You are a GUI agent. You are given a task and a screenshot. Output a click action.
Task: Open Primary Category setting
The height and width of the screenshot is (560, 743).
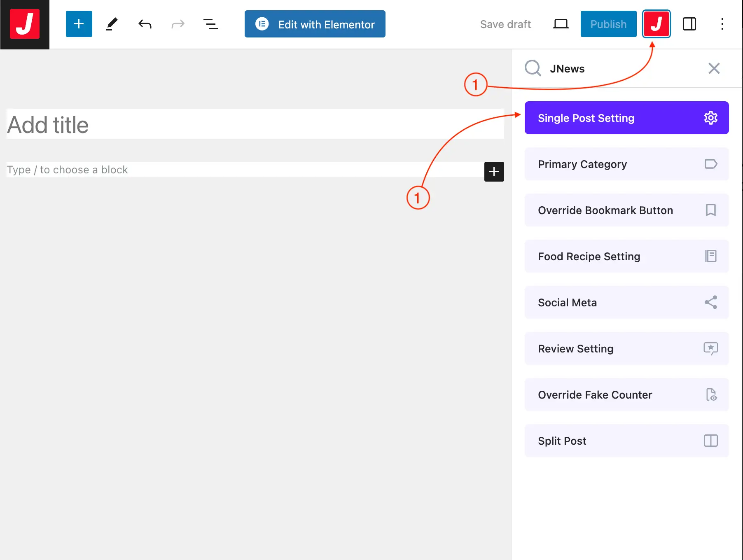(626, 164)
